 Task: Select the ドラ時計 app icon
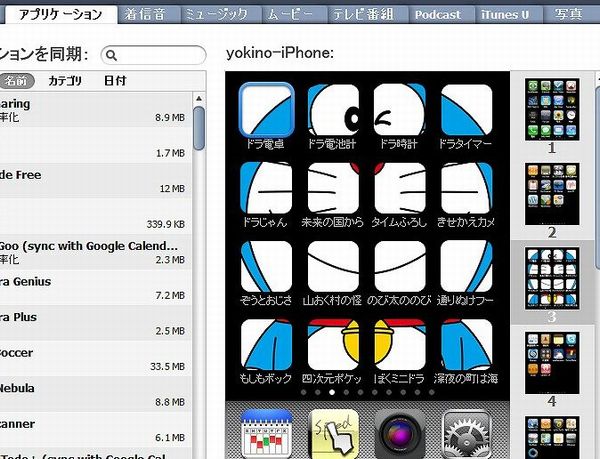(x=399, y=110)
